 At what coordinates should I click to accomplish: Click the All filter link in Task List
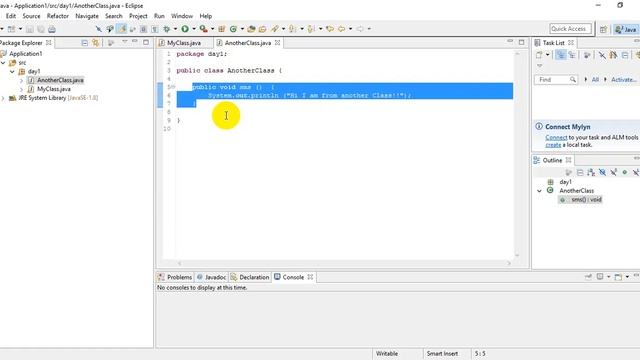click(595, 80)
